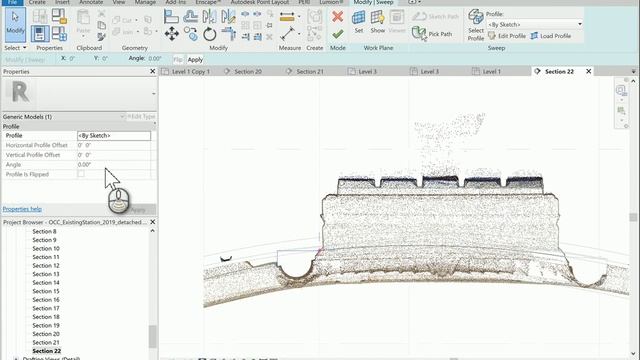Click Apply in the options bar
The image size is (640, 360).
[195, 60]
